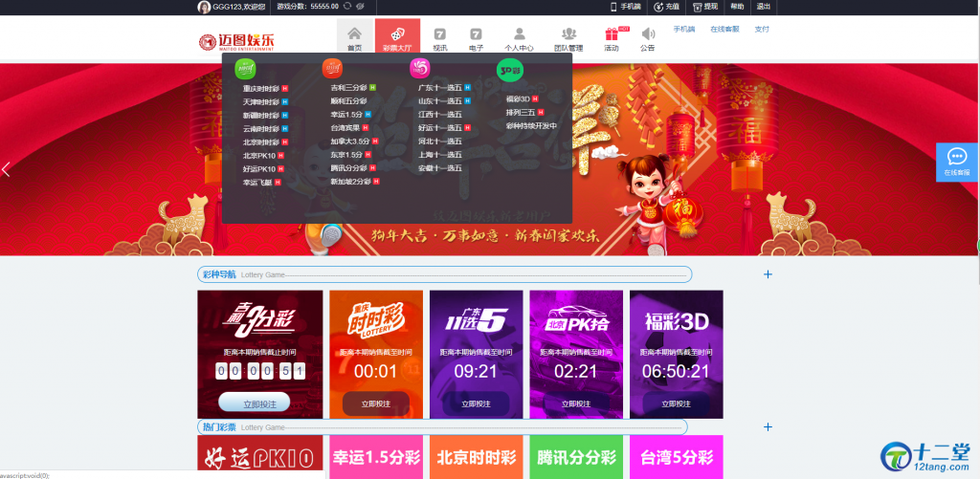
Task: Toggle the hide balance eye icon
Action: [x=360, y=7]
